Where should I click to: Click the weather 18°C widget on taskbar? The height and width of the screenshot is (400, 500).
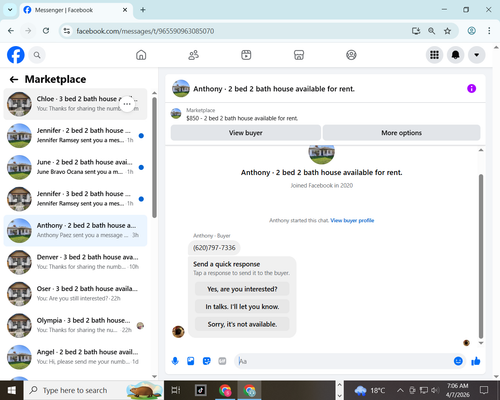point(370,390)
